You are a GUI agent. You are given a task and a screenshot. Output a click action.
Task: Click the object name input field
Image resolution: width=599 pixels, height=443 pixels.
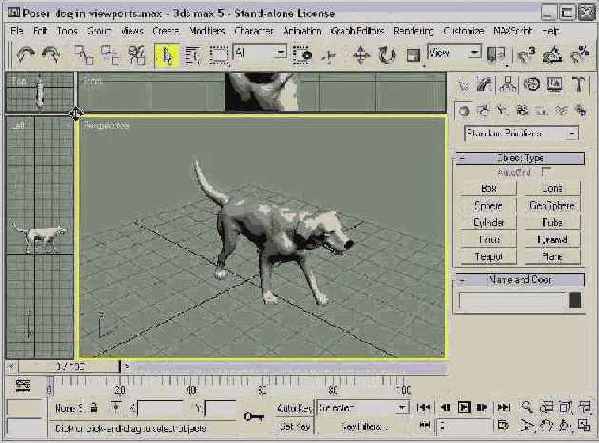512,300
